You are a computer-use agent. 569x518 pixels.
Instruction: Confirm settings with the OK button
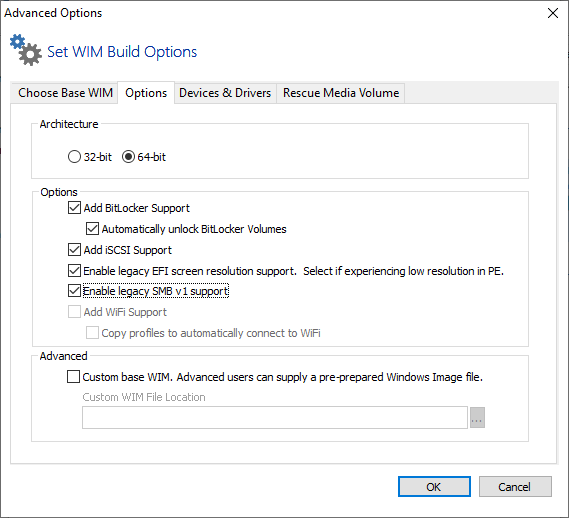point(434,486)
